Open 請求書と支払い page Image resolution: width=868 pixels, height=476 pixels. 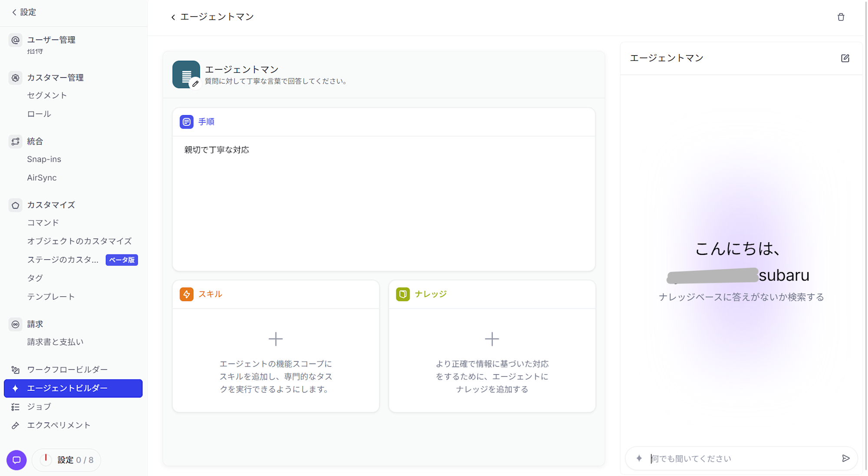click(x=55, y=342)
